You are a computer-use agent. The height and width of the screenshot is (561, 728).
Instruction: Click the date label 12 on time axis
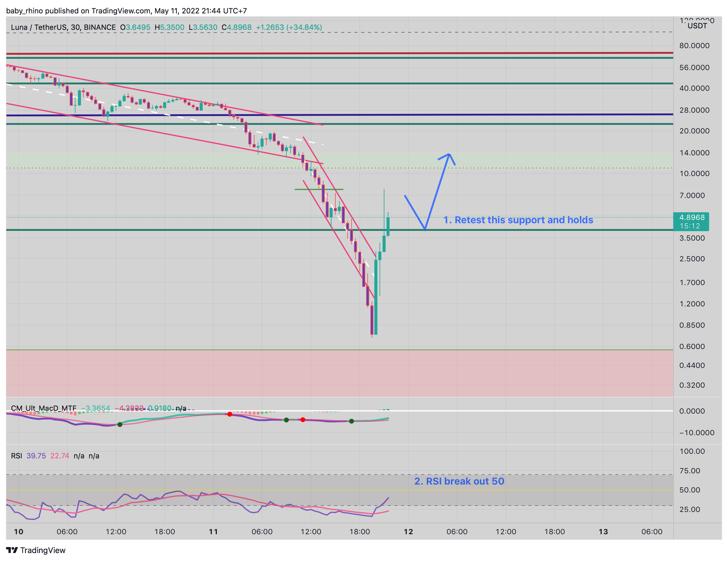point(408,532)
